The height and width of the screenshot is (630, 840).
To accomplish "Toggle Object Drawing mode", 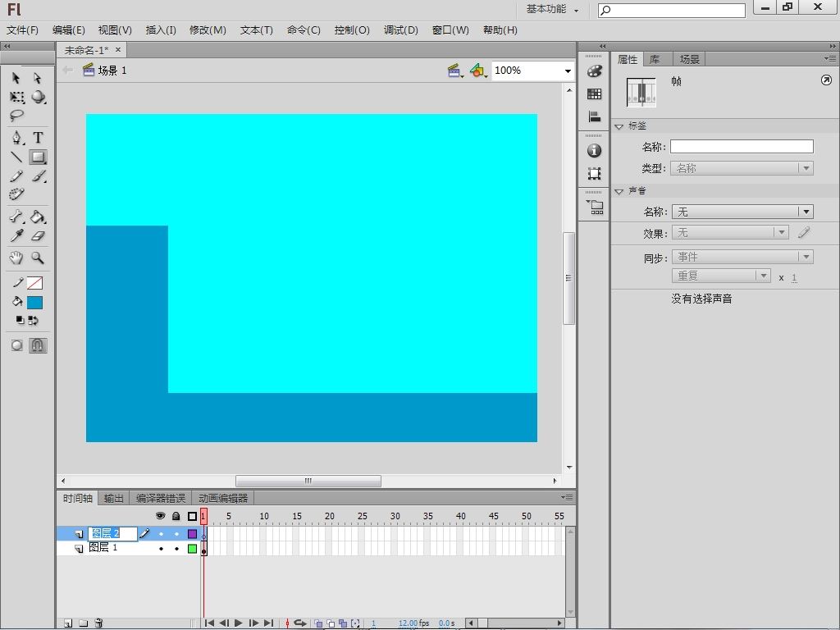I will coord(16,345).
